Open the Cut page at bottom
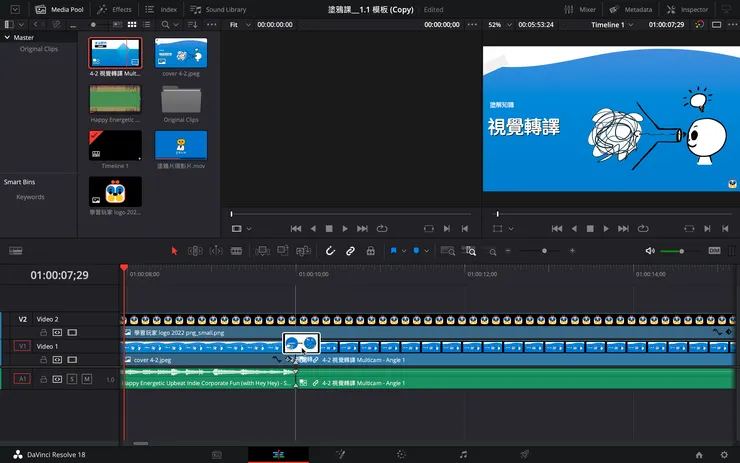Screen dimensions: 740x463 click(217, 454)
